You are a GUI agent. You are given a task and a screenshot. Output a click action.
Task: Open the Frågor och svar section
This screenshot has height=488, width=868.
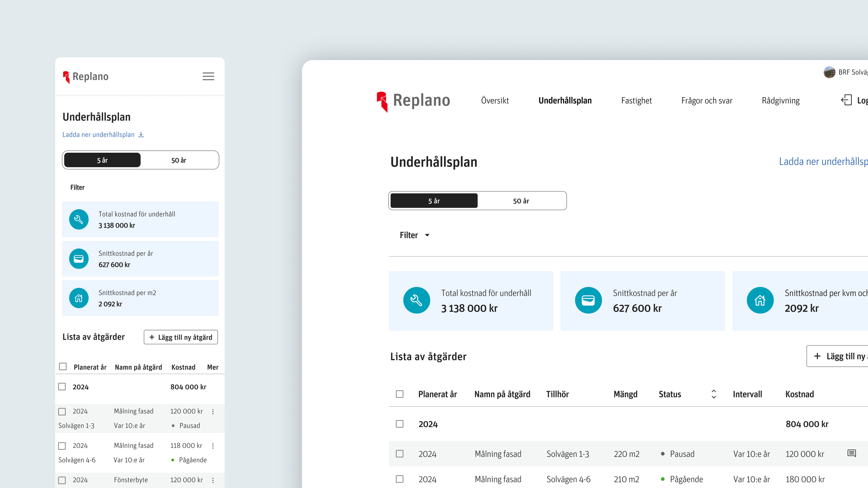pyautogui.click(x=707, y=100)
